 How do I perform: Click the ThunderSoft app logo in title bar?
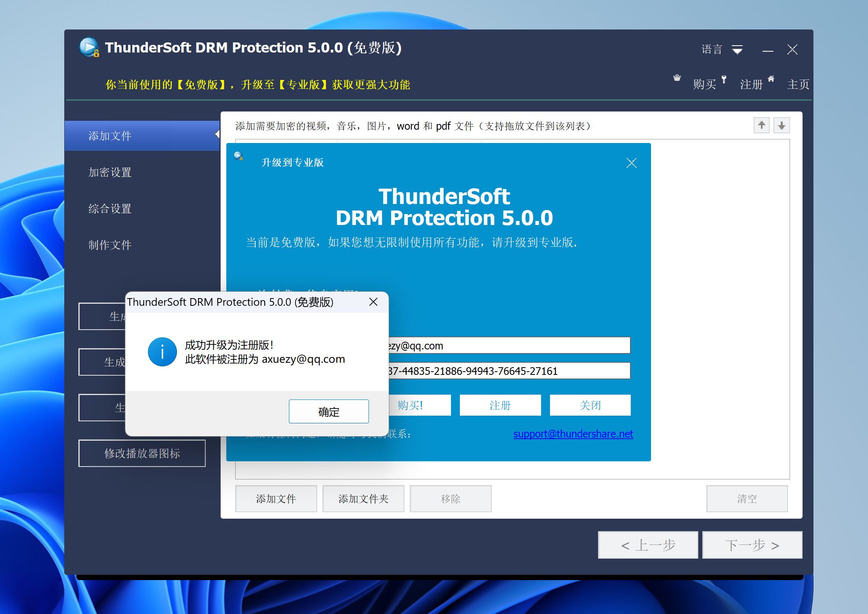(x=88, y=47)
